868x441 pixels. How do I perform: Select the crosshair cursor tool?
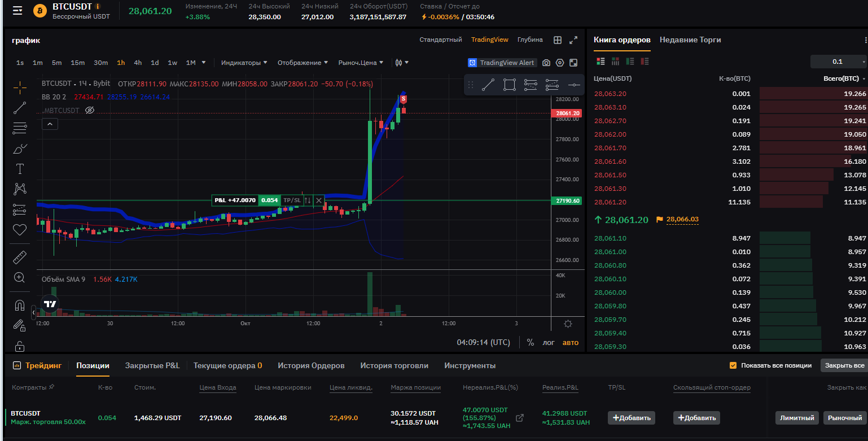(x=20, y=87)
